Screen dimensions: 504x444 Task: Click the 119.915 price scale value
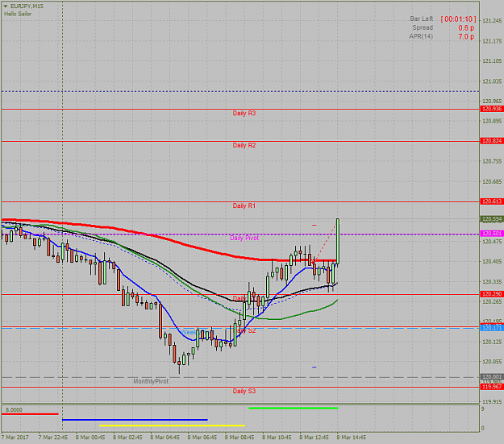click(492, 402)
